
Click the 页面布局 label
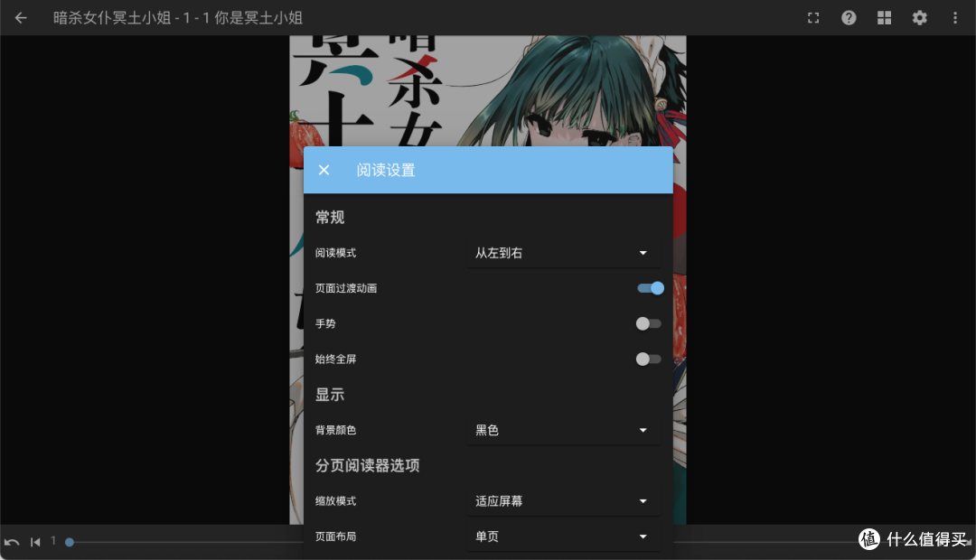coord(335,537)
